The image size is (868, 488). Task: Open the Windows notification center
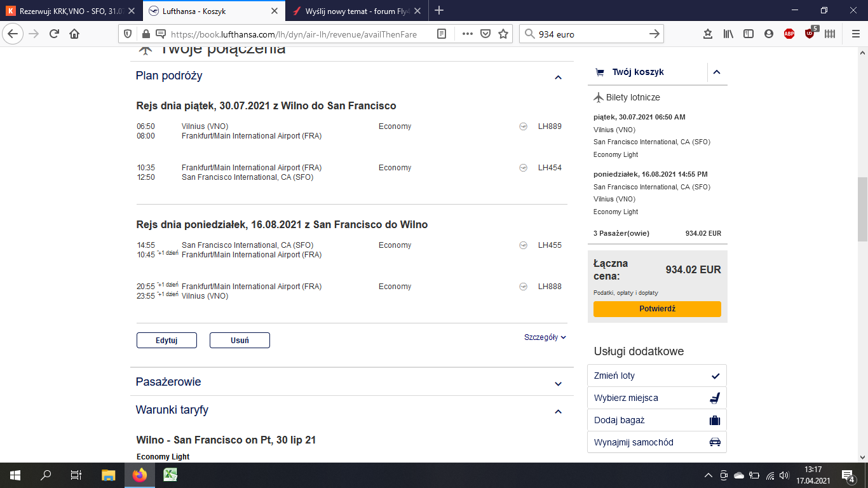(x=848, y=475)
